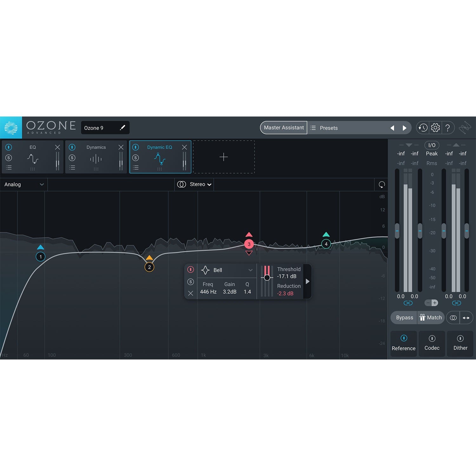This screenshot has height=476, width=476.
Task: Toggle power of the Dynamic EQ module
Action: pyautogui.click(x=136, y=147)
